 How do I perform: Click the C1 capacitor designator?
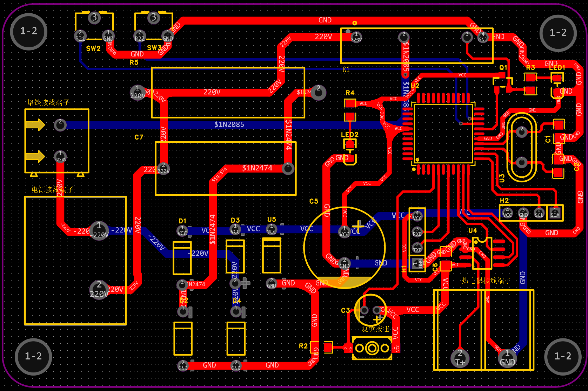[x=548, y=139]
